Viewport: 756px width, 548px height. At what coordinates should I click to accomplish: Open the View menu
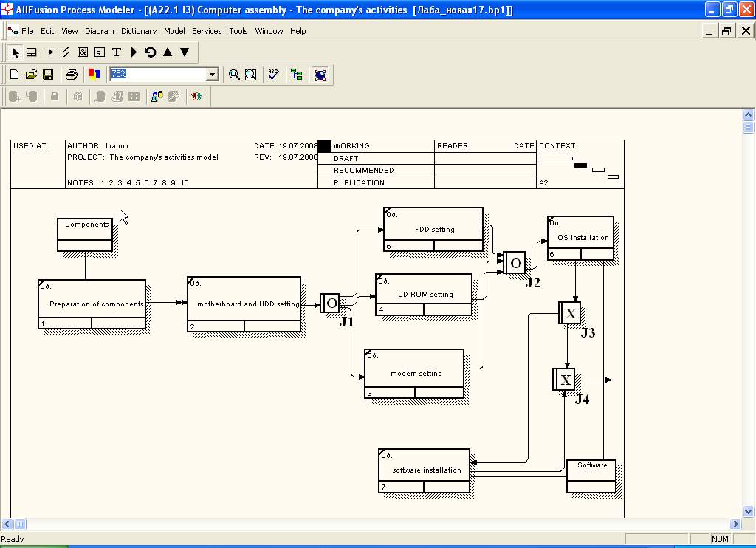pos(69,31)
